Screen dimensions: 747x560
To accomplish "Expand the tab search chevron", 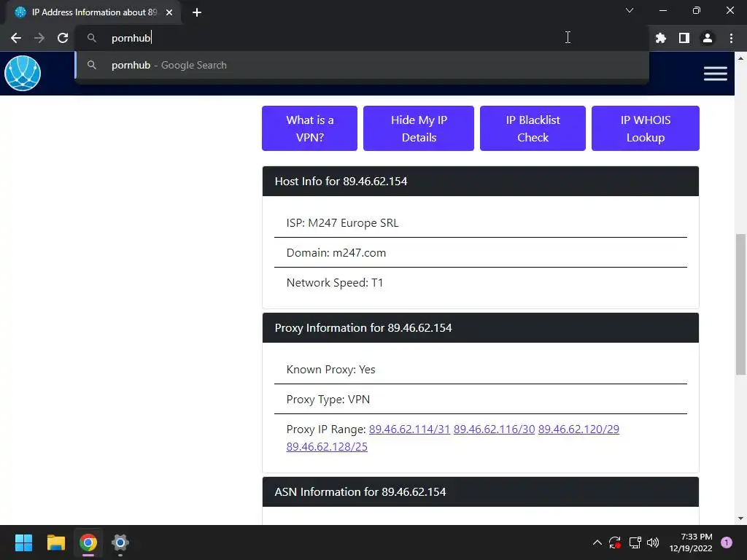I will click(630, 10).
